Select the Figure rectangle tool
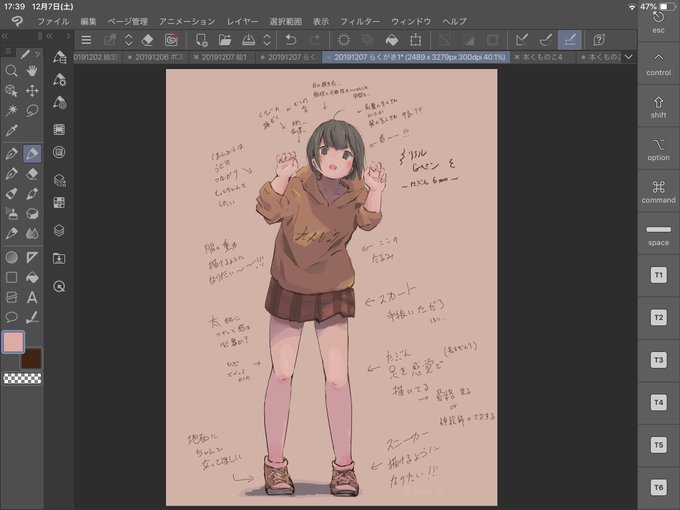This screenshot has height=510, width=680. point(11,277)
